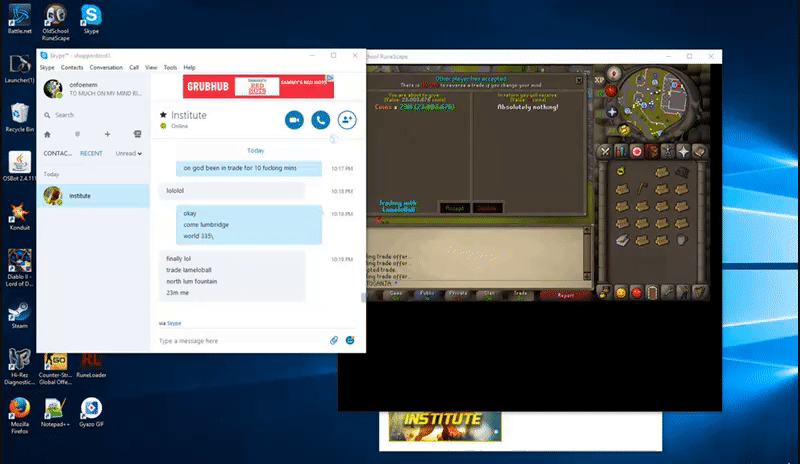Viewport: 800px width, 464px height.
Task: Go to Skype home icon
Action: point(47,134)
